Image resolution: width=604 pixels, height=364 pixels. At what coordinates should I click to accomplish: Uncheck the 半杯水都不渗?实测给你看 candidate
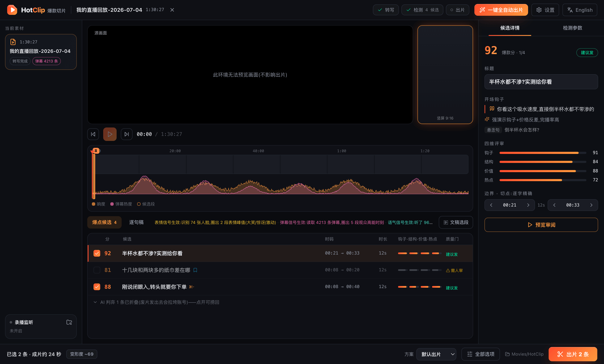[97, 253]
